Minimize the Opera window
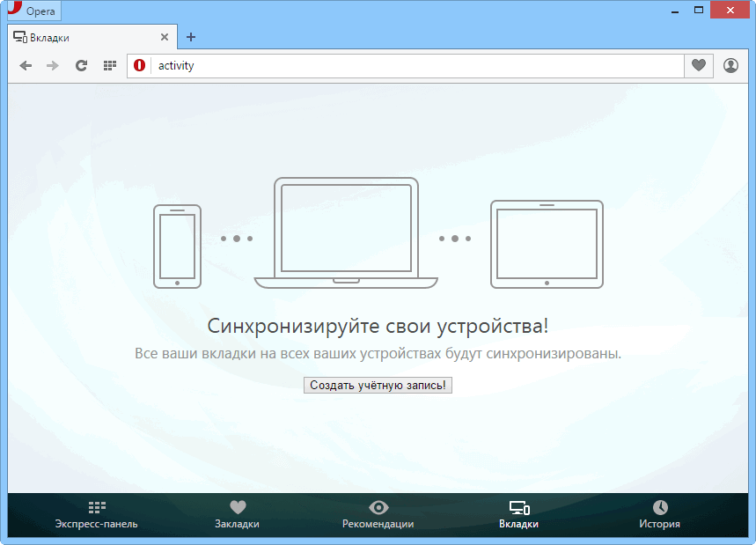Screen dimensions: 756x545 pos(675,11)
